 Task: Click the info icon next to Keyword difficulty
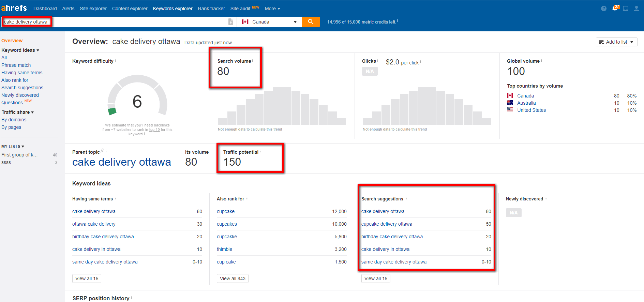point(115,60)
